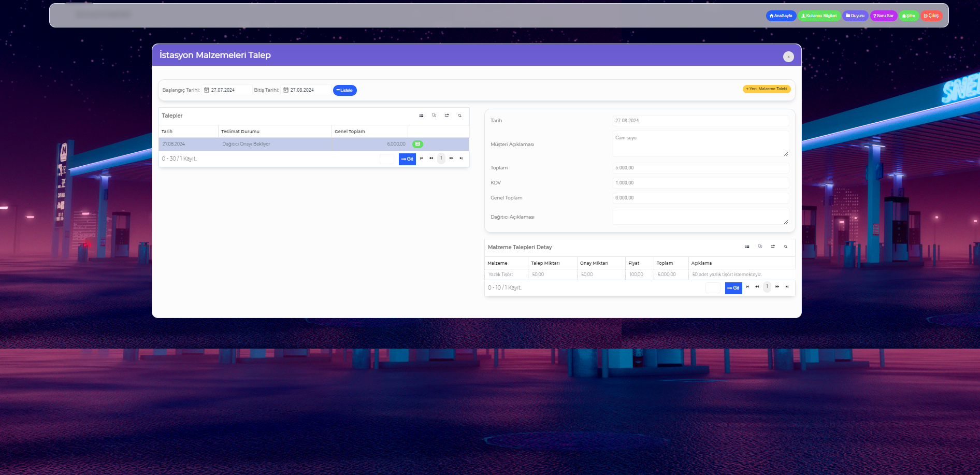
Task: Sort by Teslimat Durumu column header
Action: coord(240,132)
